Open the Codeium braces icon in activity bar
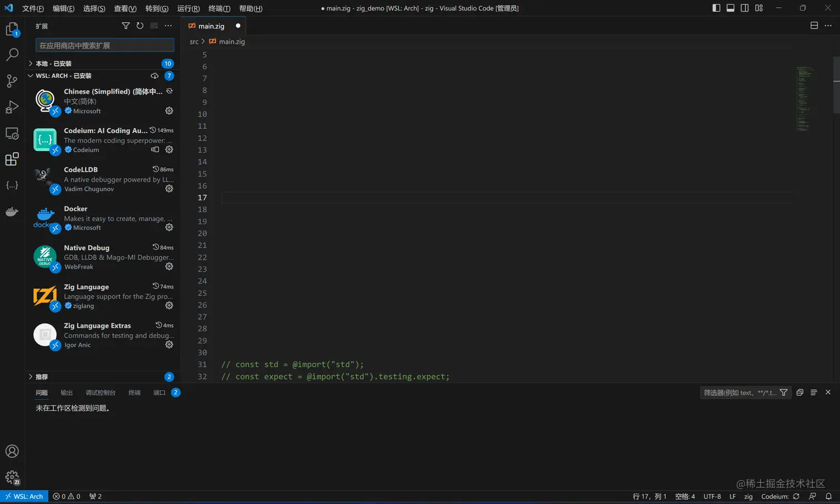Viewport: 840px width, 504px height. 12,185
